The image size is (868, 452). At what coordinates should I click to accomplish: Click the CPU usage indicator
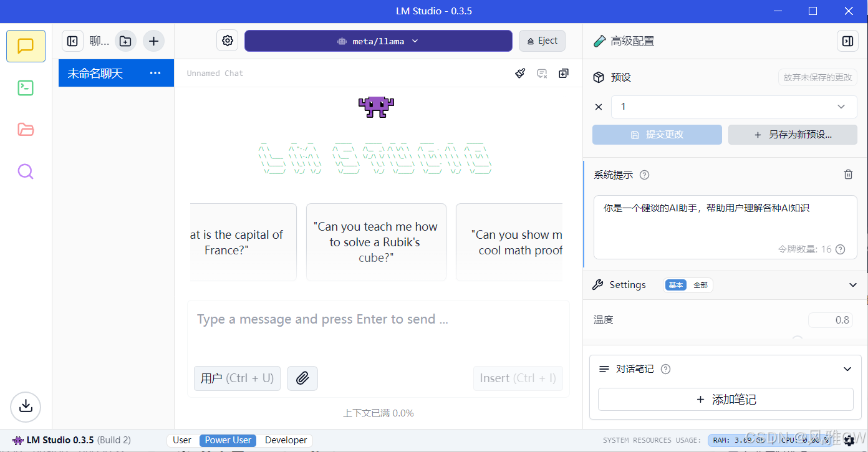click(x=806, y=440)
